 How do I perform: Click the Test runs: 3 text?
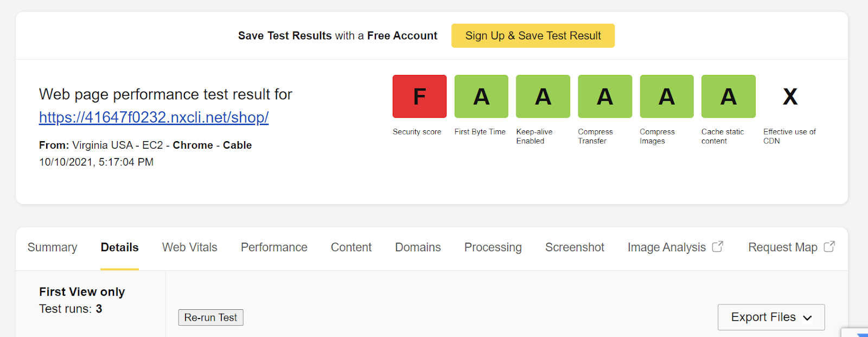point(71,309)
